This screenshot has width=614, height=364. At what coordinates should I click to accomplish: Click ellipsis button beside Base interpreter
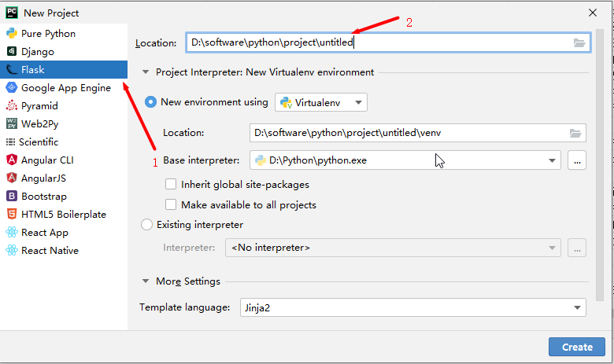tap(577, 160)
